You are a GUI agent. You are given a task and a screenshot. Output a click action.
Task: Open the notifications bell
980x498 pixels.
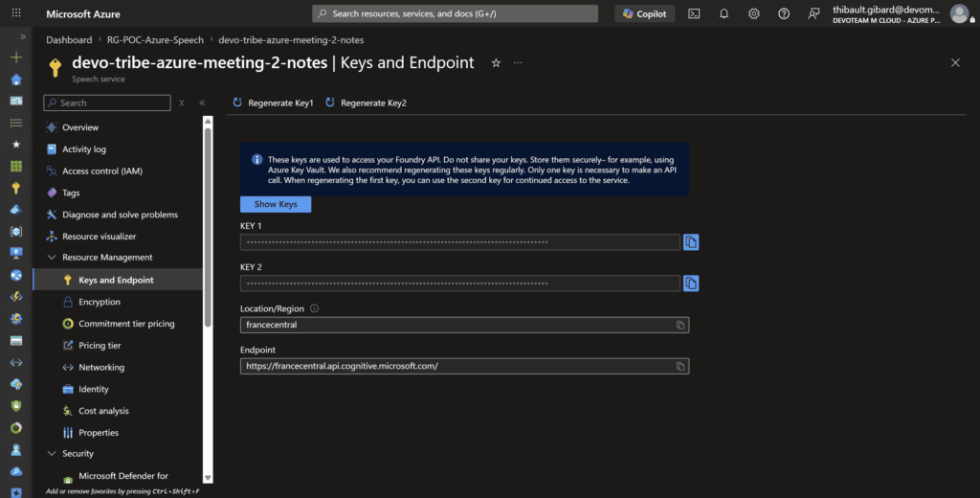point(724,13)
